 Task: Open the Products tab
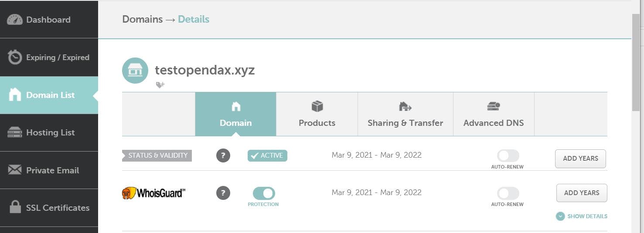pos(317,114)
